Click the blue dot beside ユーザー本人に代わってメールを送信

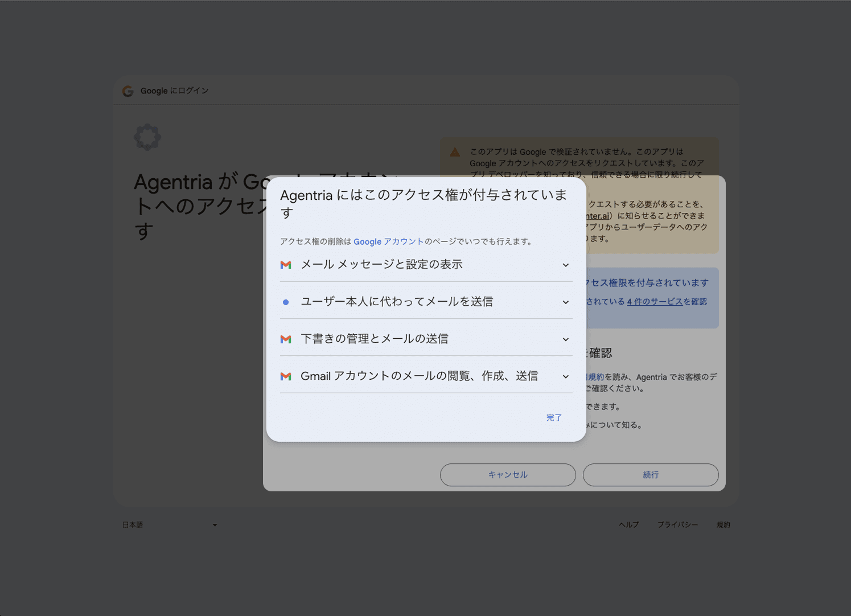(x=286, y=302)
